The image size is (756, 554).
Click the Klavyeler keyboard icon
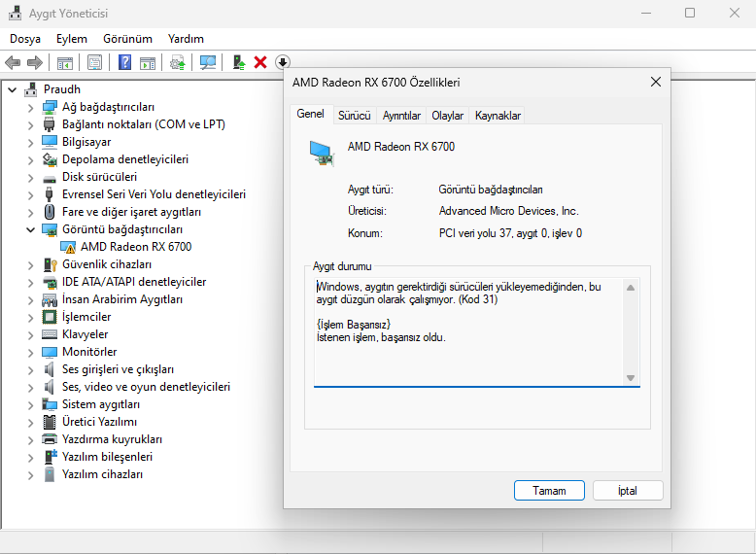(50, 334)
